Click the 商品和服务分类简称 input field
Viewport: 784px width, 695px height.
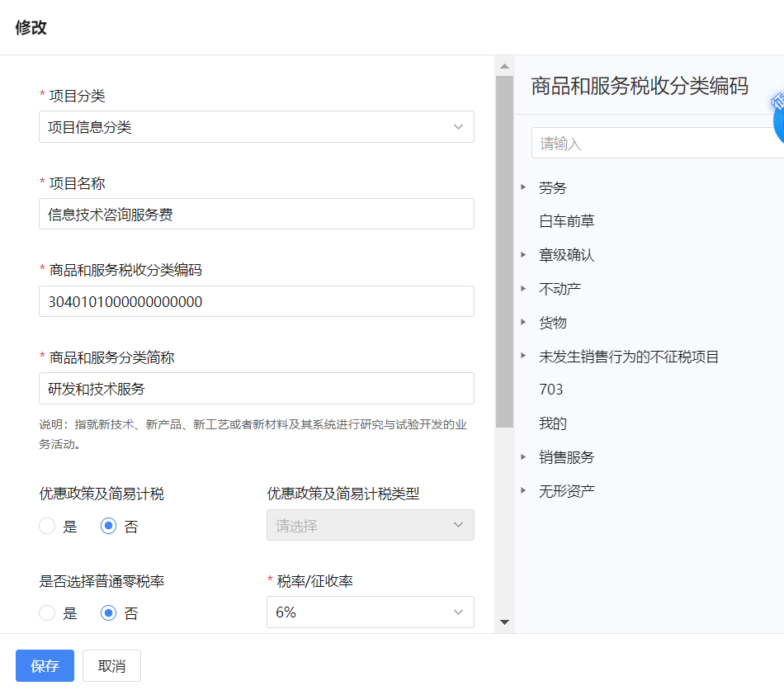[x=257, y=389]
